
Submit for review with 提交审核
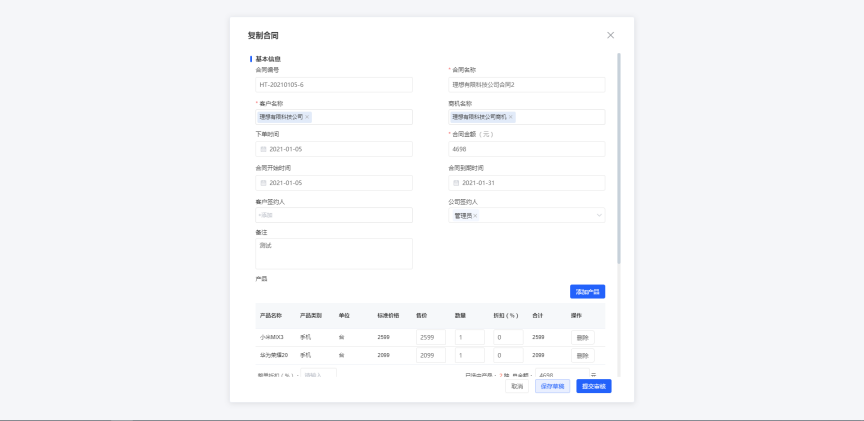(x=593, y=386)
